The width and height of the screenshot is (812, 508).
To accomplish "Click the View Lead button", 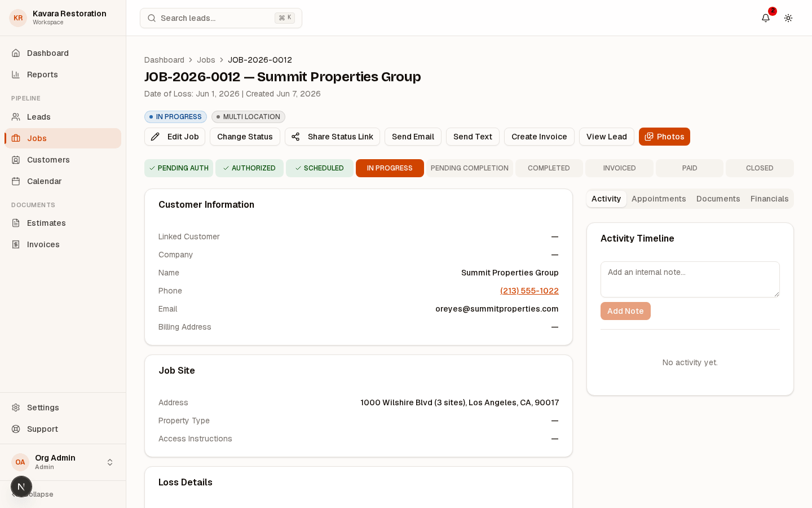I will coord(607,137).
